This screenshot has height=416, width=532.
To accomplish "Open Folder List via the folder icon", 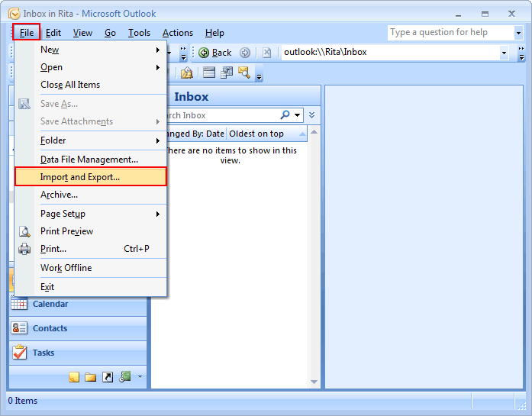I will (x=91, y=377).
